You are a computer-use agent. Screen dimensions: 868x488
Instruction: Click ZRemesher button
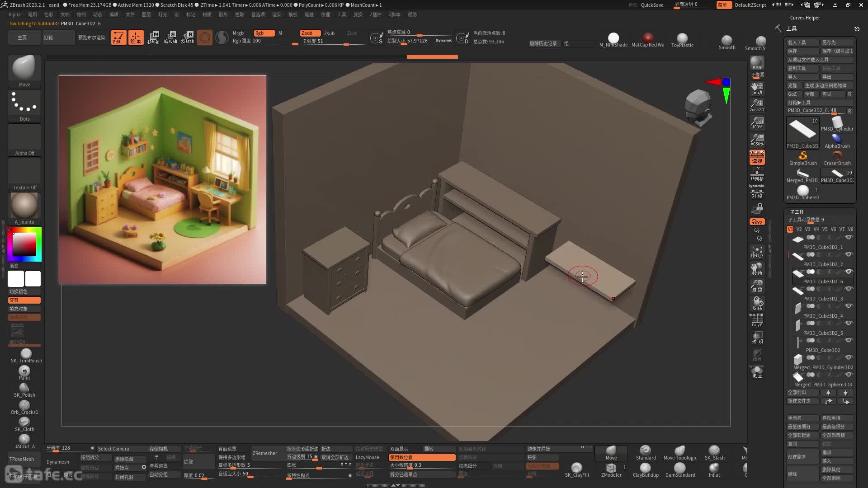point(265,453)
